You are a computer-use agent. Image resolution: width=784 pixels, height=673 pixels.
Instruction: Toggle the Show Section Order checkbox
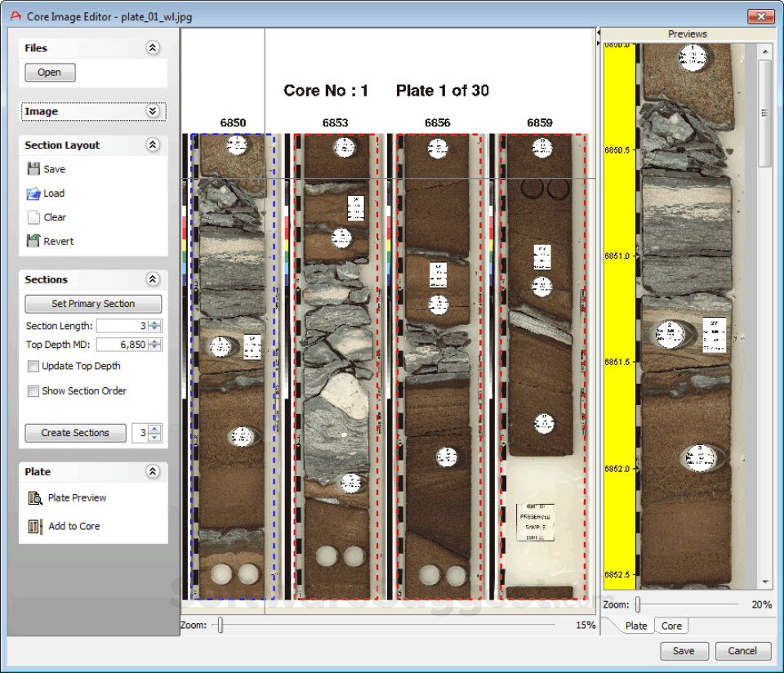pyautogui.click(x=33, y=391)
